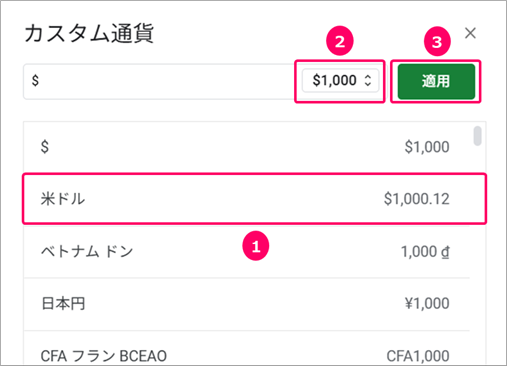Click the $1,000 value in first row

coord(427,147)
